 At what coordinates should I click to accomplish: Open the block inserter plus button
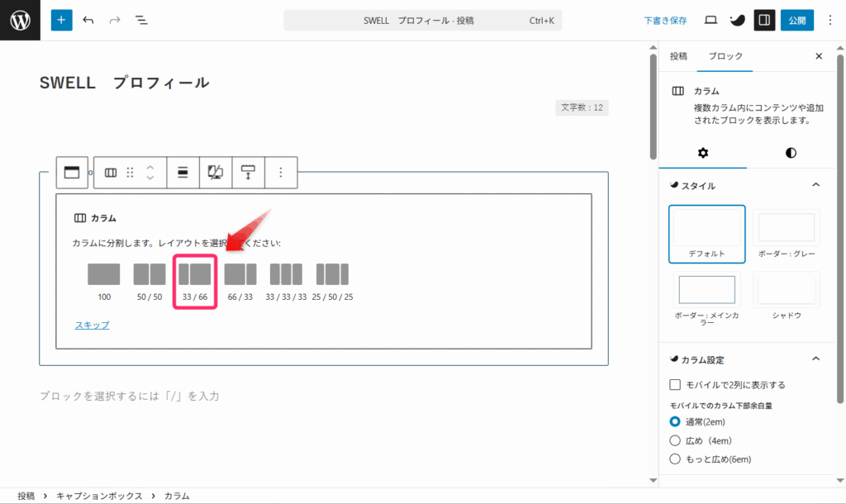[x=61, y=20]
